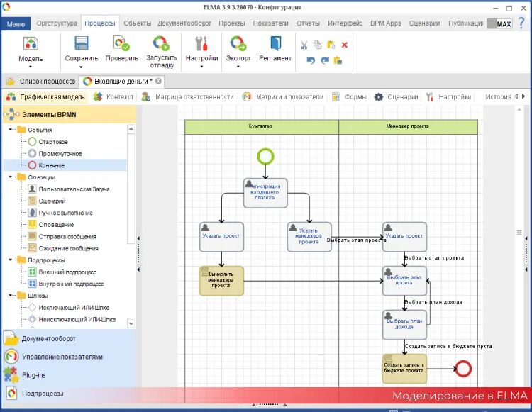
Task: Switch to Оргструктура ribbon tab
Action: point(57,23)
